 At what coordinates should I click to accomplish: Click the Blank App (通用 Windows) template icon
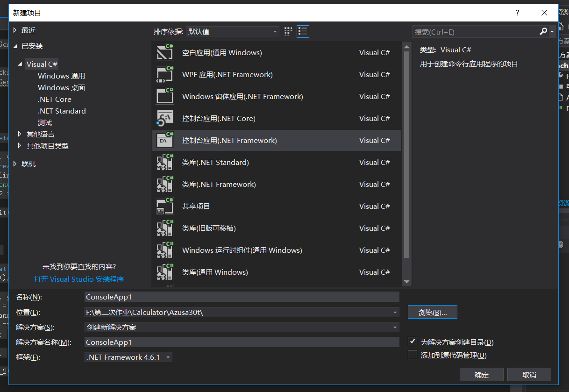(x=165, y=52)
